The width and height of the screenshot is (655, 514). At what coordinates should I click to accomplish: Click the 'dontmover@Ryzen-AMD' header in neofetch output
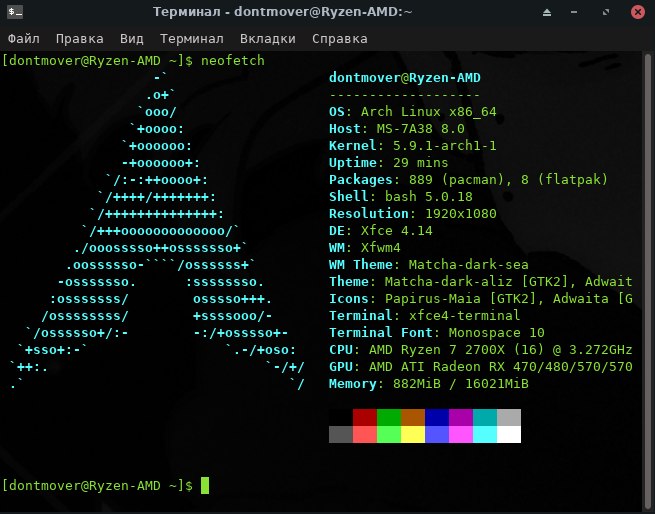(405, 78)
